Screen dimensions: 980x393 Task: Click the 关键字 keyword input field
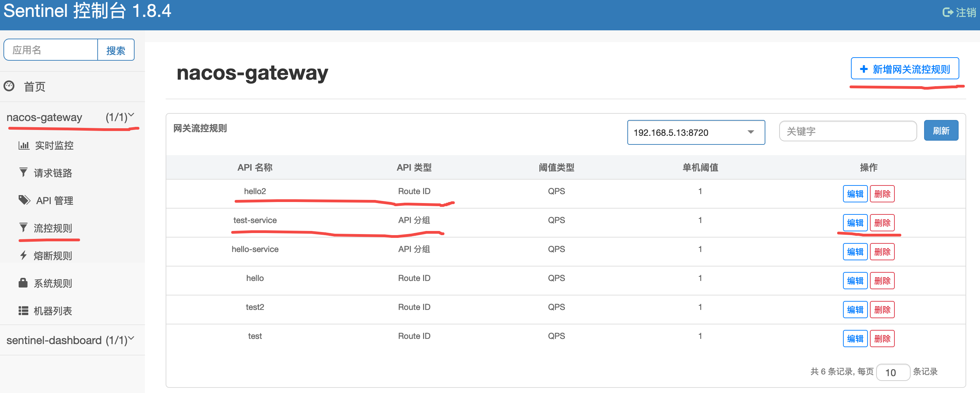(x=847, y=131)
